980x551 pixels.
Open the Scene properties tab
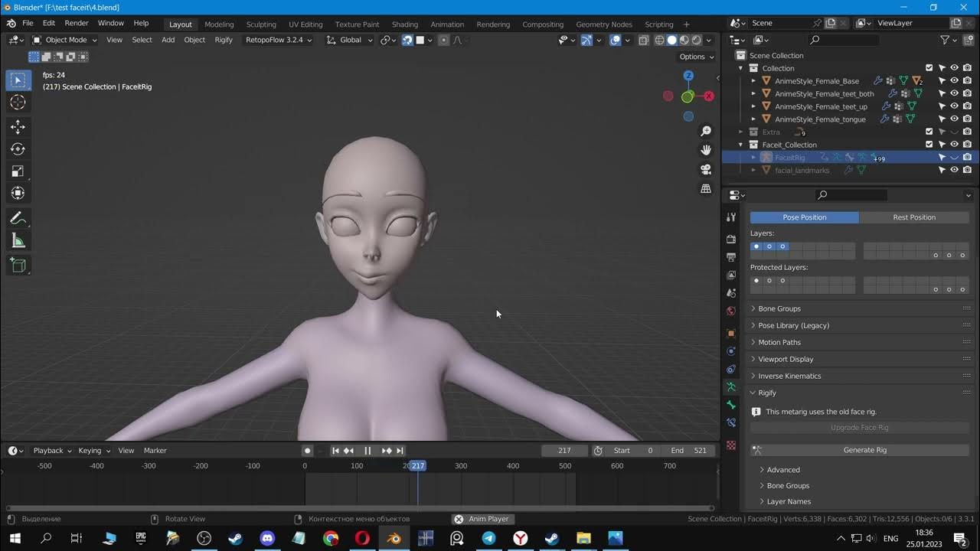[731, 292]
